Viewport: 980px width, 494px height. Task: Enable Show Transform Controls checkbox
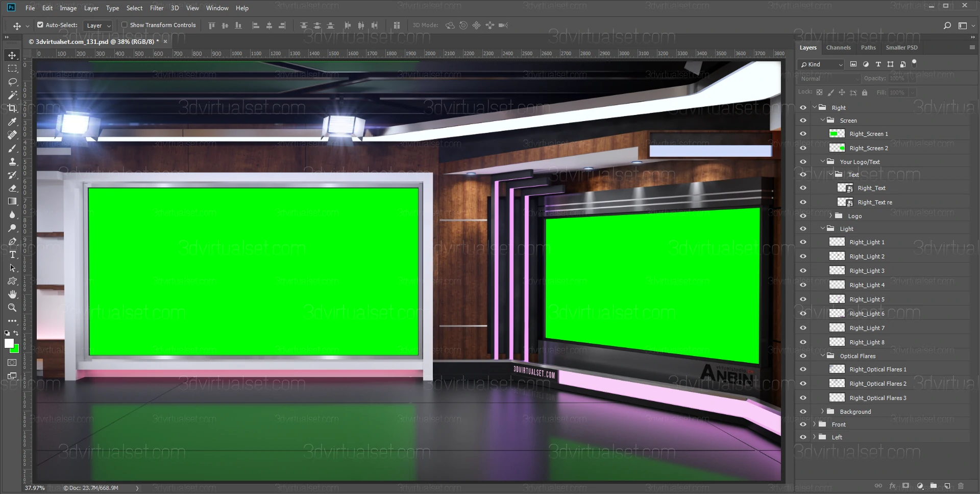(x=124, y=25)
